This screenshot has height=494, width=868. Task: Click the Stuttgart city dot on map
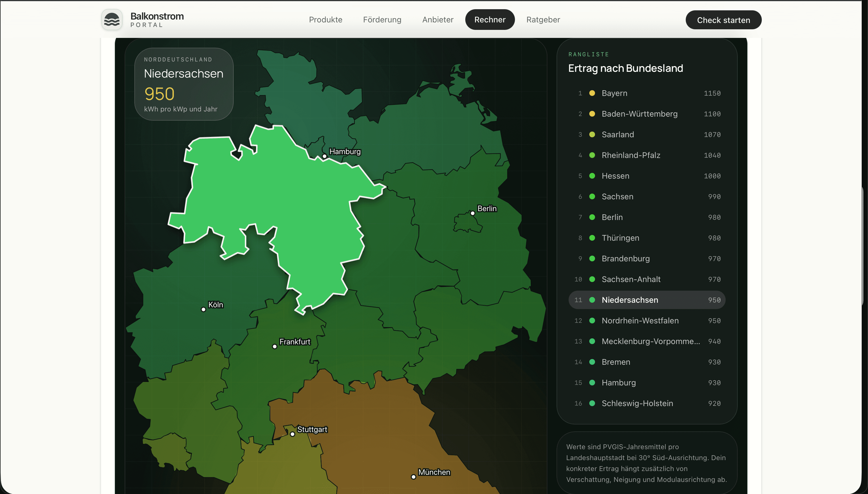pyautogui.click(x=292, y=434)
